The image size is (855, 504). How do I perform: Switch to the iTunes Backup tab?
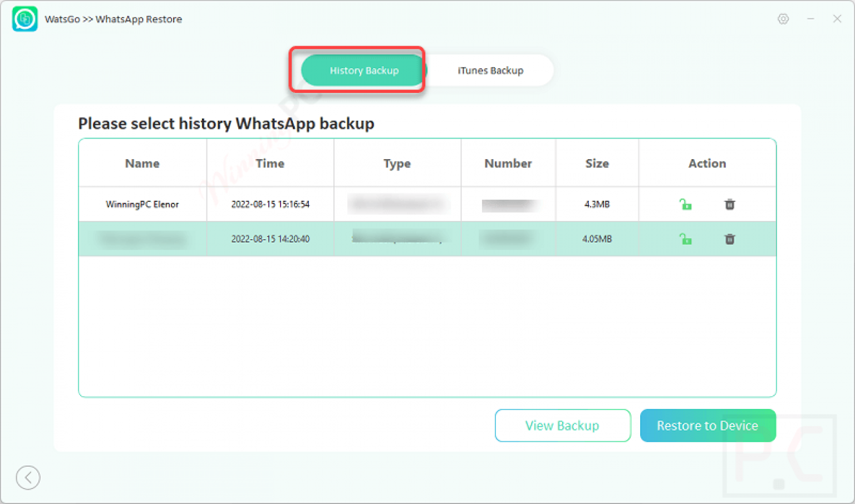click(x=489, y=70)
